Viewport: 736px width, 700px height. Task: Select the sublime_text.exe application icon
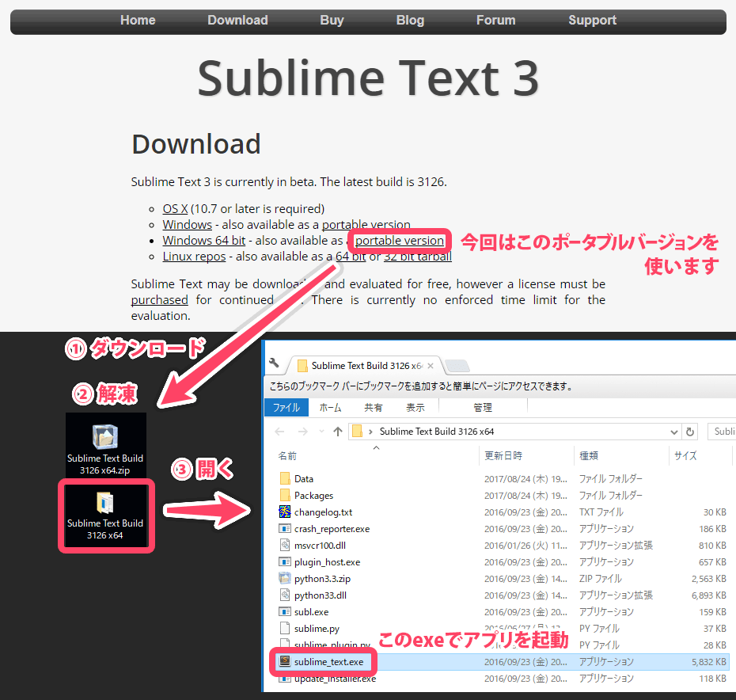click(285, 661)
